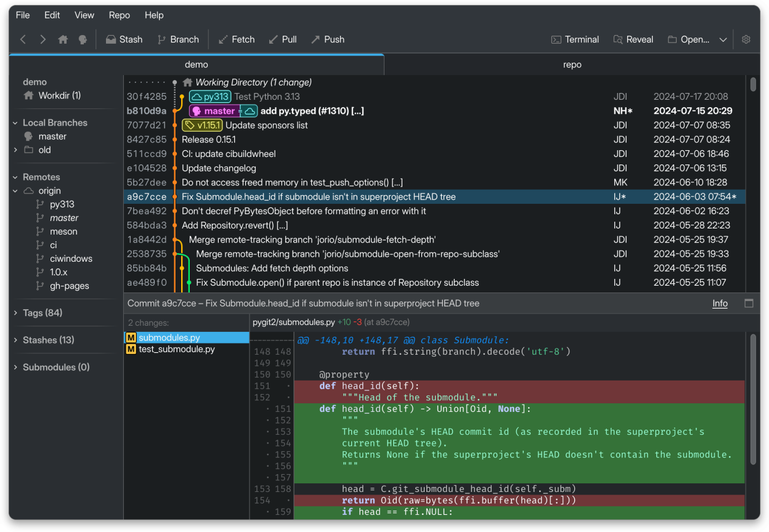Viewport: 769px width, 532px height.
Task: Select remote branch master under origin
Action: 64,218
